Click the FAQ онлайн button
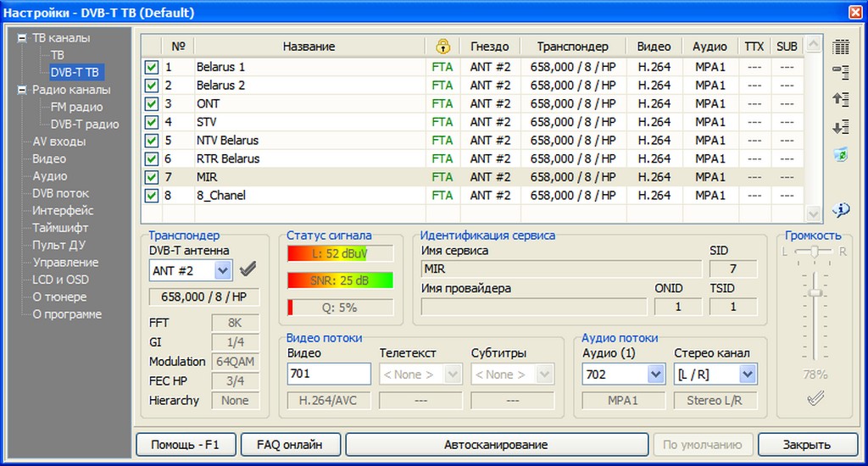This screenshot has width=868, height=466. point(290,444)
